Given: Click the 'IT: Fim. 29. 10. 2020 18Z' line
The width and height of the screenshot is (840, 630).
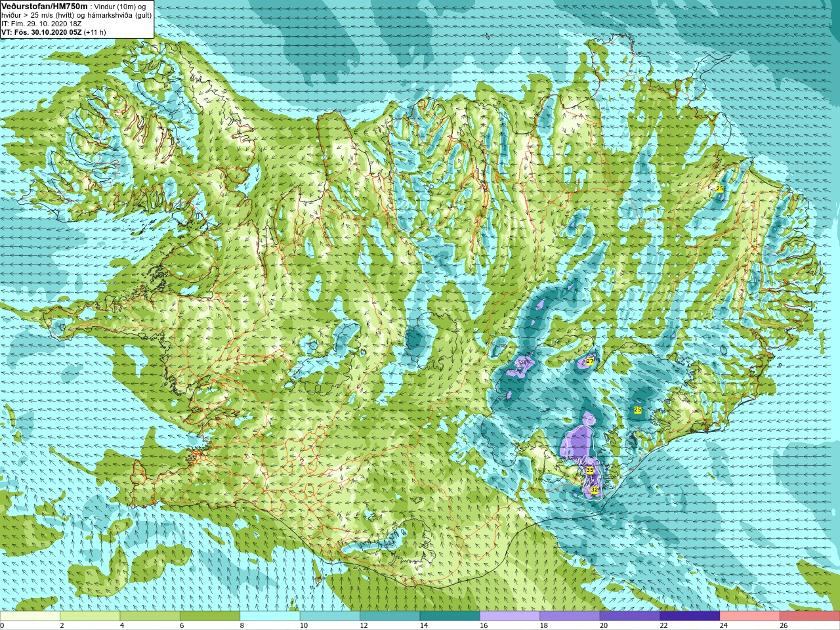Looking at the screenshot, I should click(41, 24).
